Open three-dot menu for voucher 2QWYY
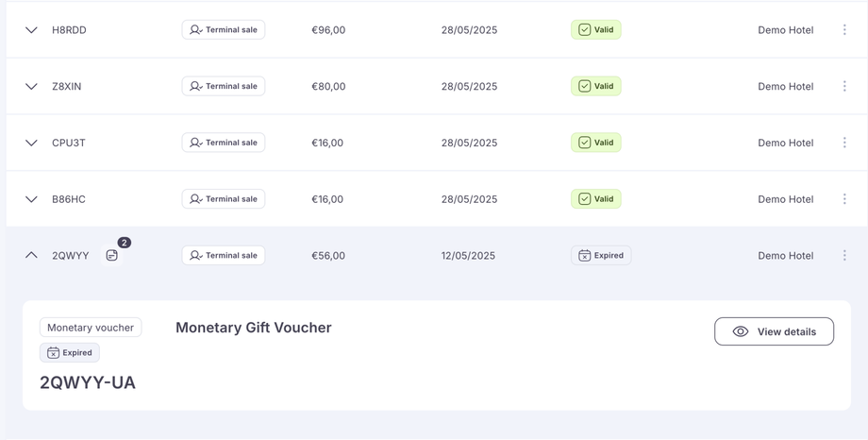Image resolution: width=868 pixels, height=440 pixels. 844,256
